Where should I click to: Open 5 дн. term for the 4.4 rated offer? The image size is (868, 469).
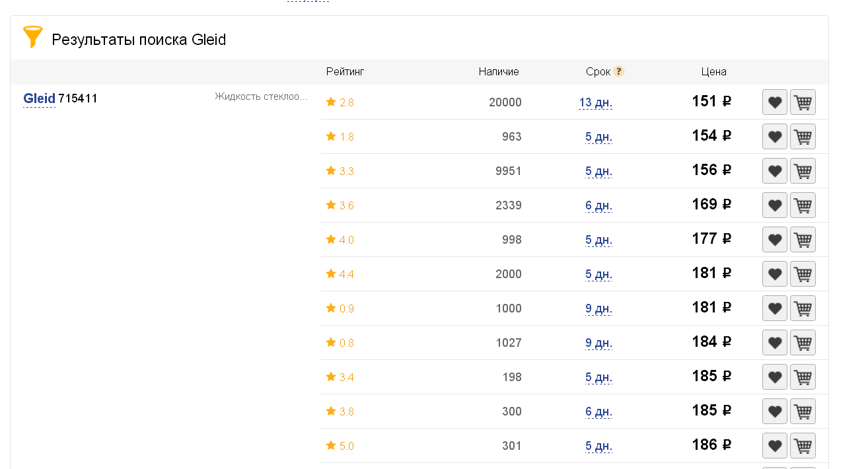coord(598,274)
